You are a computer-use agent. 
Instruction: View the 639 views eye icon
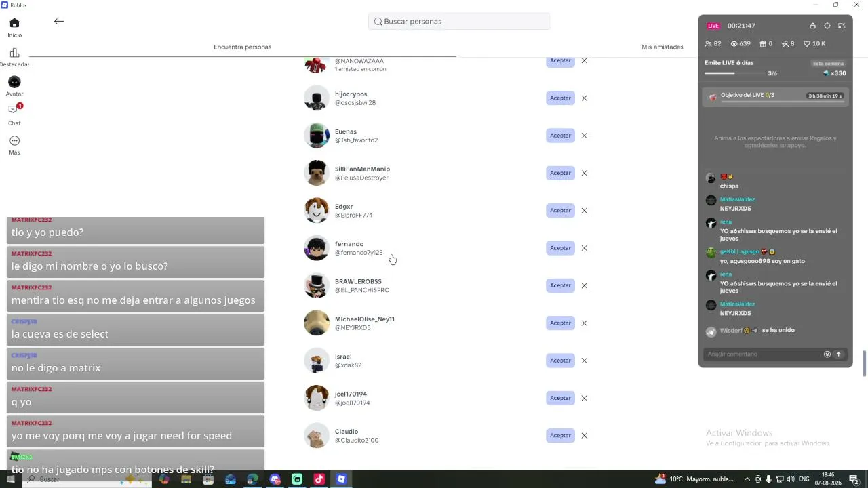(734, 43)
